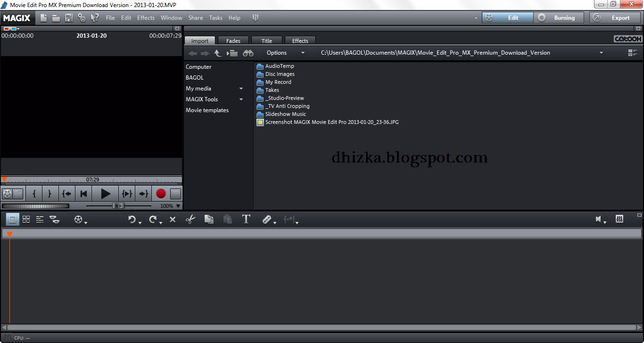
Task: Jump to beginning of movie
Action: [83, 194]
